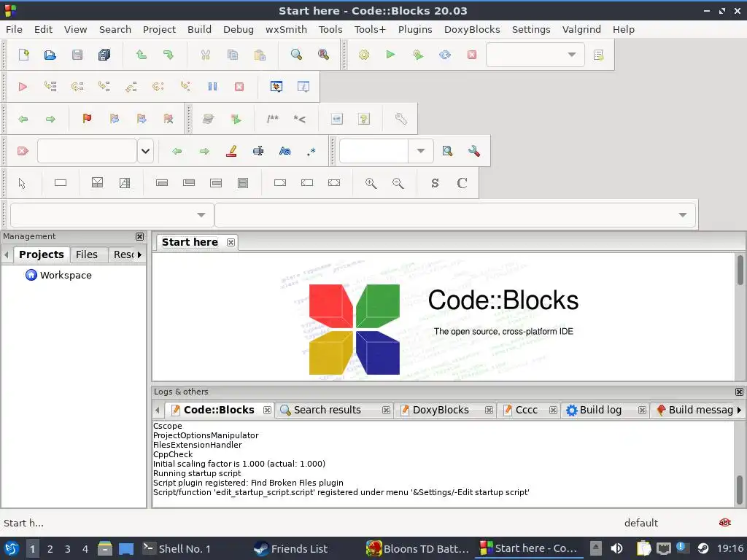Open the DoxyBlocks menu
Viewport: 747px width, 560px height.
472,29
